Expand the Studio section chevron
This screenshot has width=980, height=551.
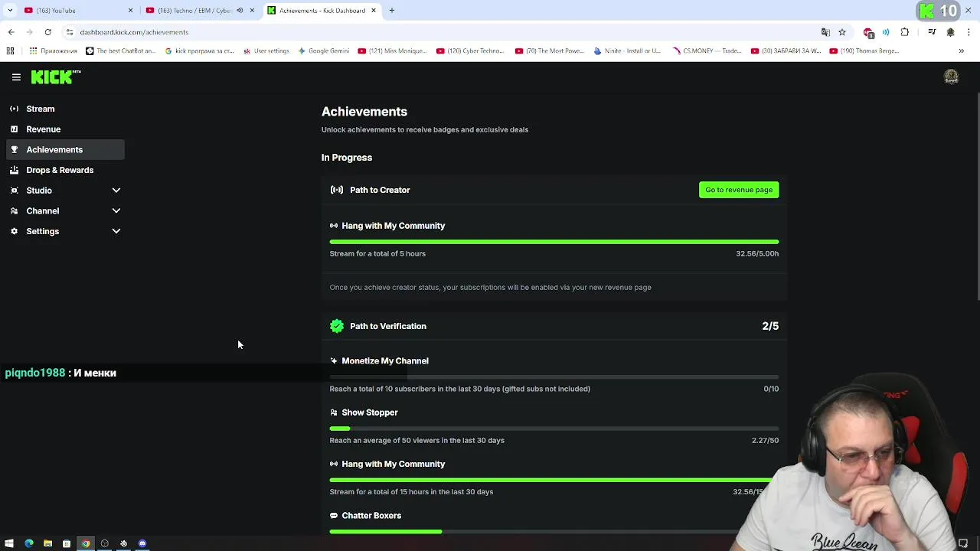[x=116, y=191]
